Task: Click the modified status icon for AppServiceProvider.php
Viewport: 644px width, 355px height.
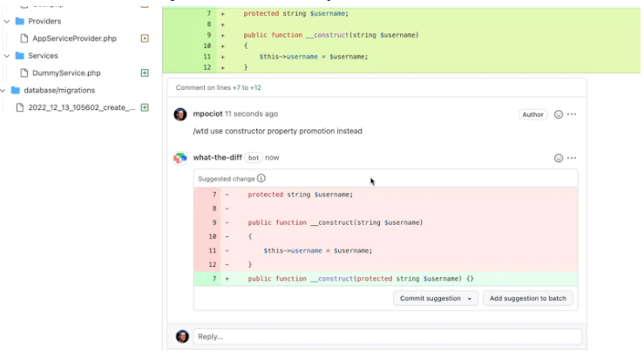Action: [x=145, y=38]
